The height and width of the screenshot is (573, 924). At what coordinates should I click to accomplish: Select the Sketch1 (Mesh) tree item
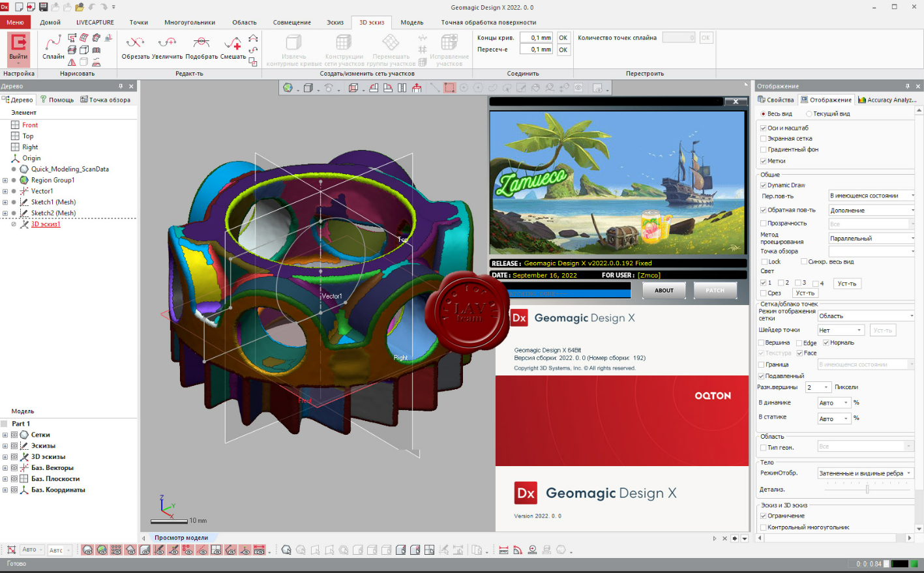pos(53,202)
